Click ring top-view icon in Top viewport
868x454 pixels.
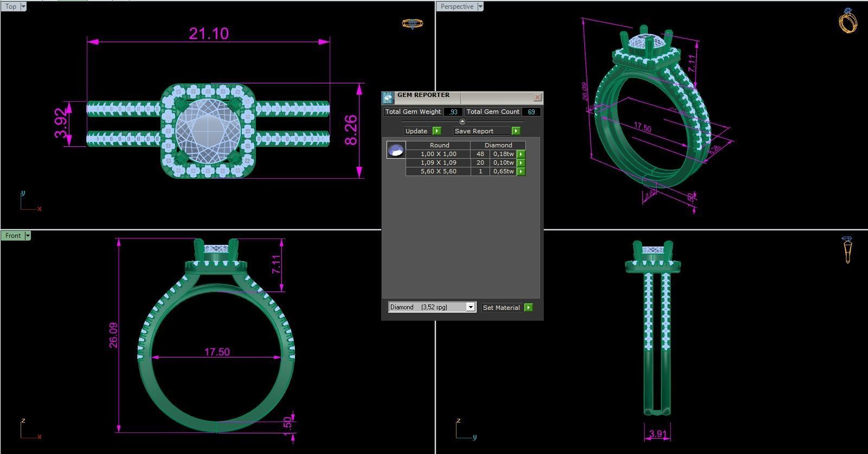[412, 23]
